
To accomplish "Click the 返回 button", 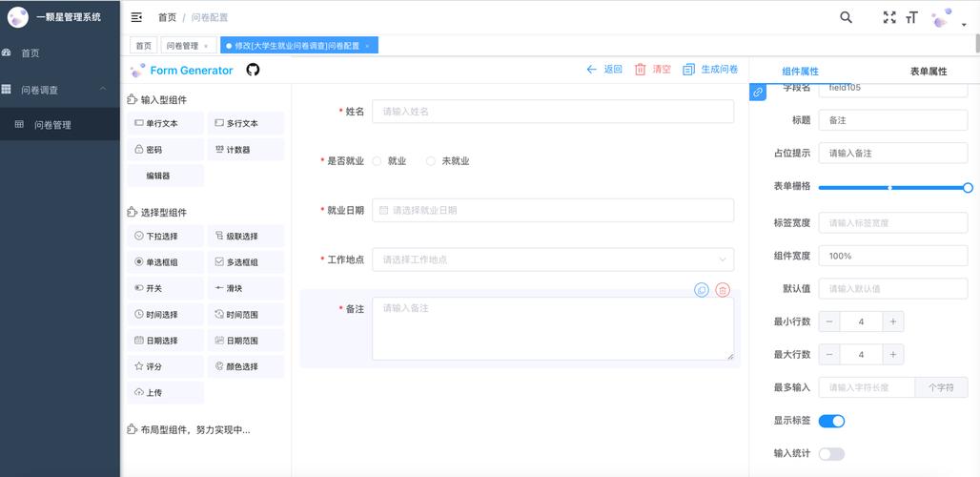I will tap(604, 70).
